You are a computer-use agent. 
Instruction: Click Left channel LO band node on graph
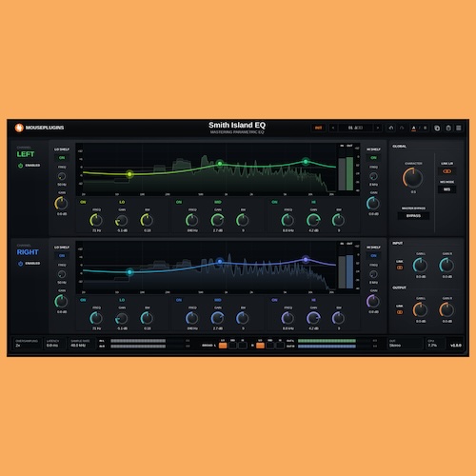(x=129, y=174)
